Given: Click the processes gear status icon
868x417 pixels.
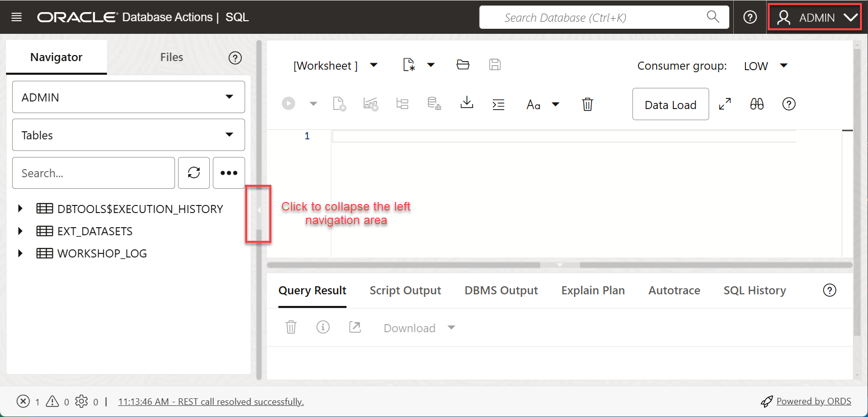Looking at the screenshot, I should (81, 401).
